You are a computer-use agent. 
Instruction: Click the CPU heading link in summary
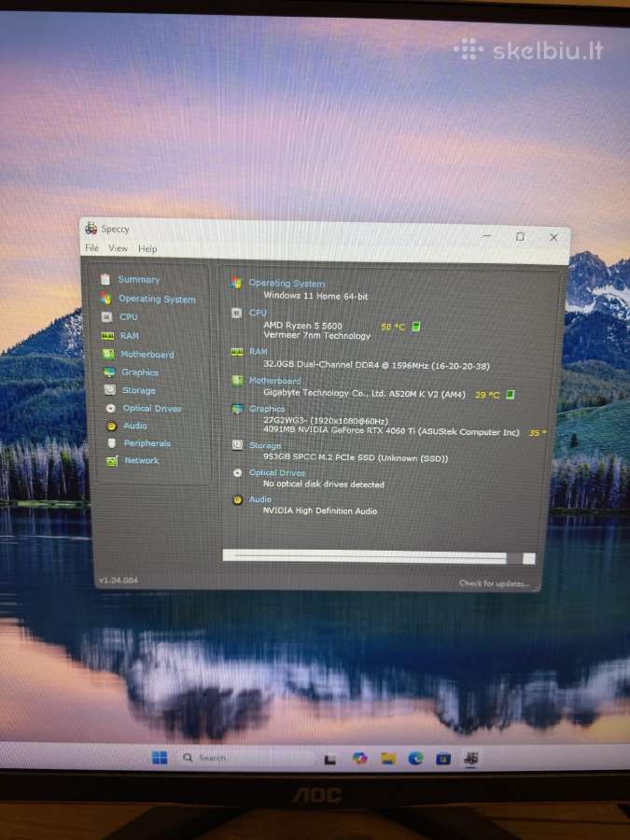(258, 313)
